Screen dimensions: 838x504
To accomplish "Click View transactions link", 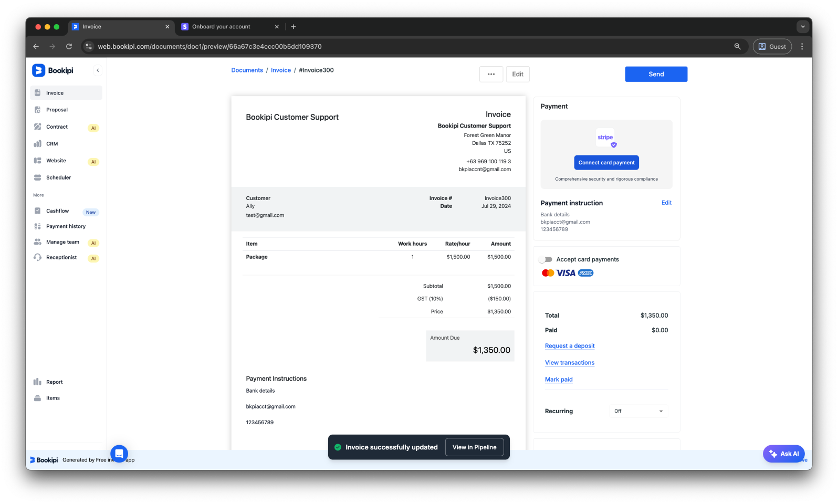I will pyautogui.click(x=570, y=363).
